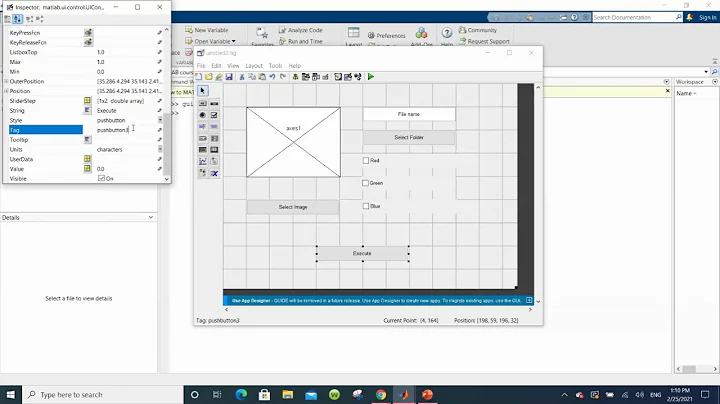Pick the Push Button component in palette

pyautogui.click(x=202, y=104)
